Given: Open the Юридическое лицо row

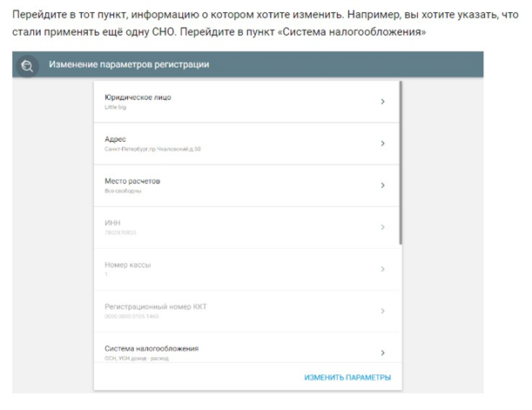Looking at the screenshot, I should [247, 102].
